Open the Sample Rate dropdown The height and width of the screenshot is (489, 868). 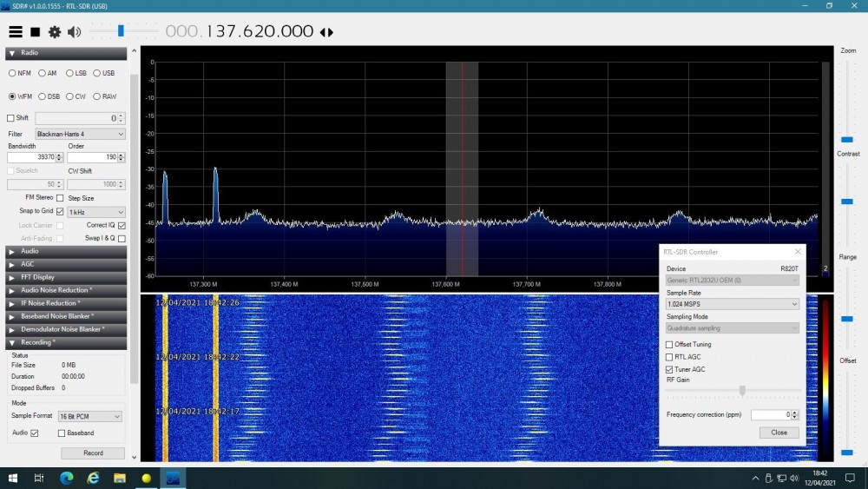click(733, 304)
